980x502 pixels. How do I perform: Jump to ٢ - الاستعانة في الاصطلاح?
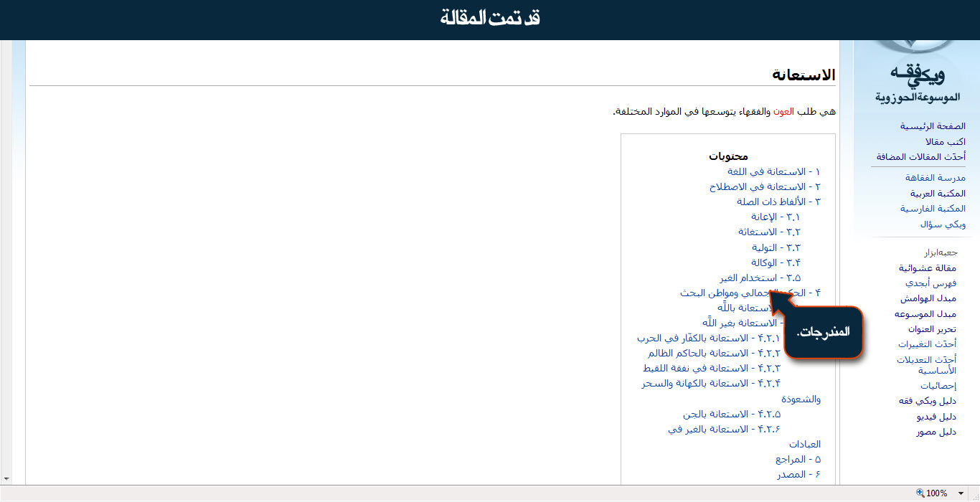click(x=765, y=186)
